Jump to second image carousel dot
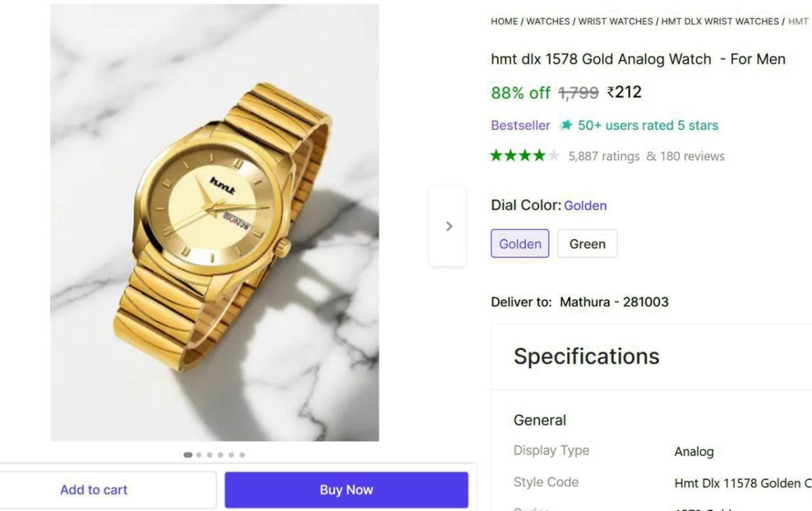Image resolution: width=812 pixels, height=511 pixels. (x=199, y=455)
